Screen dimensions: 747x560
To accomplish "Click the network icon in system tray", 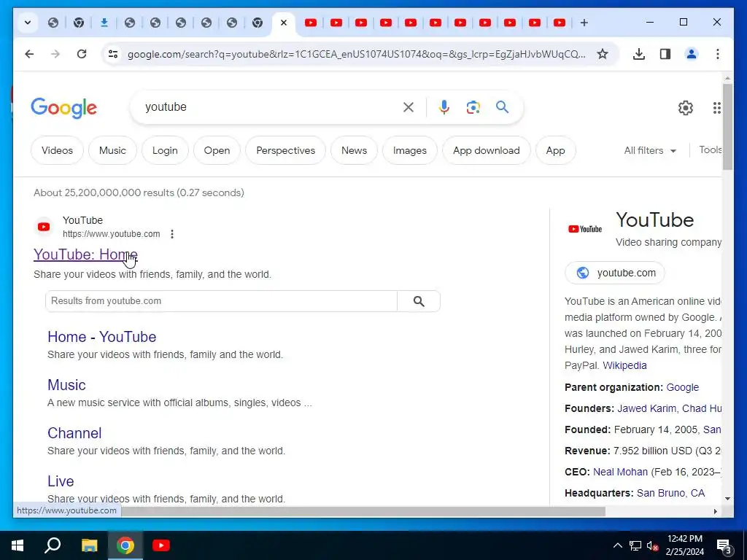I will (x=635, y=545).
